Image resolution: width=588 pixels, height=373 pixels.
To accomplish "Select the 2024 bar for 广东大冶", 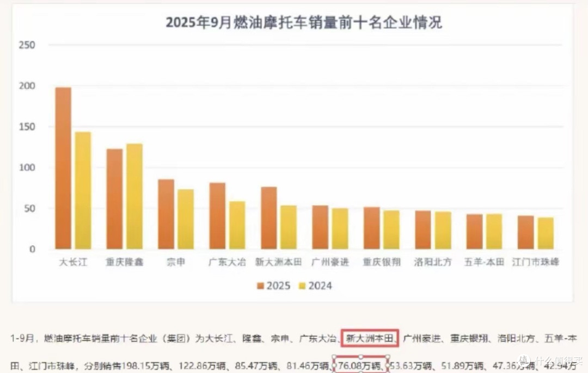I will click(237, 225).
